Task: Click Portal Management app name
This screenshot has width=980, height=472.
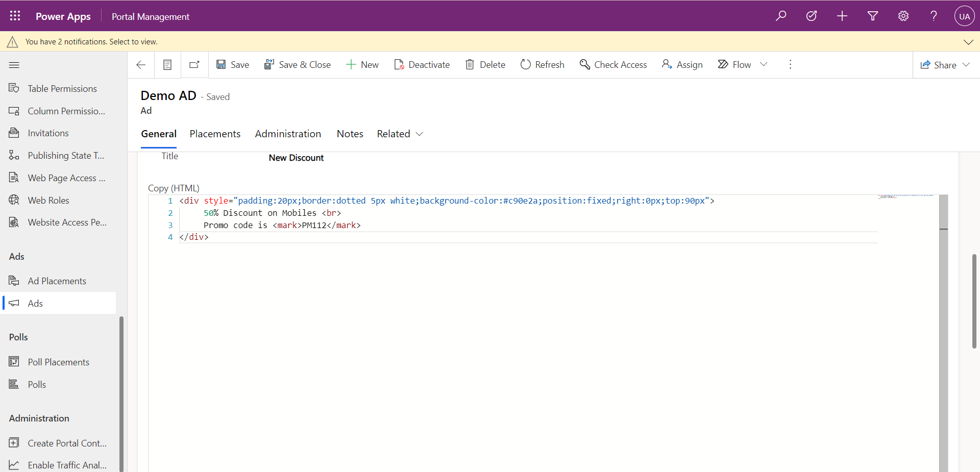Action: [x=151, y=16]
